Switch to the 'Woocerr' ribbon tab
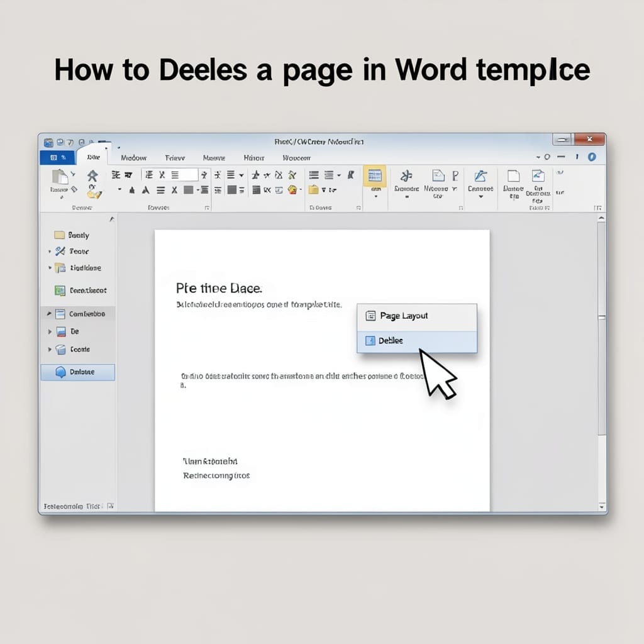Screen dimensions: 644x644 [297, 158]
